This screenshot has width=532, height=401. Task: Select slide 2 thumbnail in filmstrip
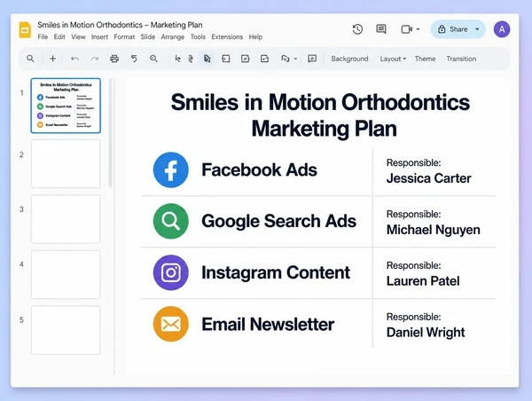[x=66, y=163]
